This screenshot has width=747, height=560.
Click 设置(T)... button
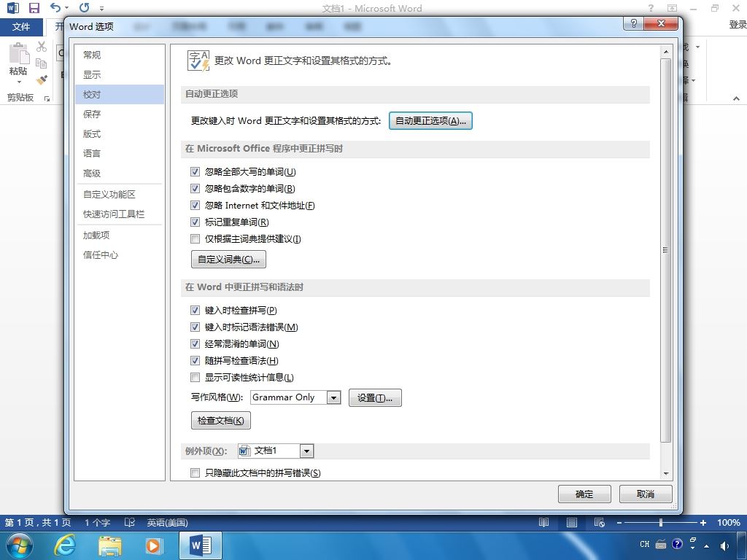375,397
